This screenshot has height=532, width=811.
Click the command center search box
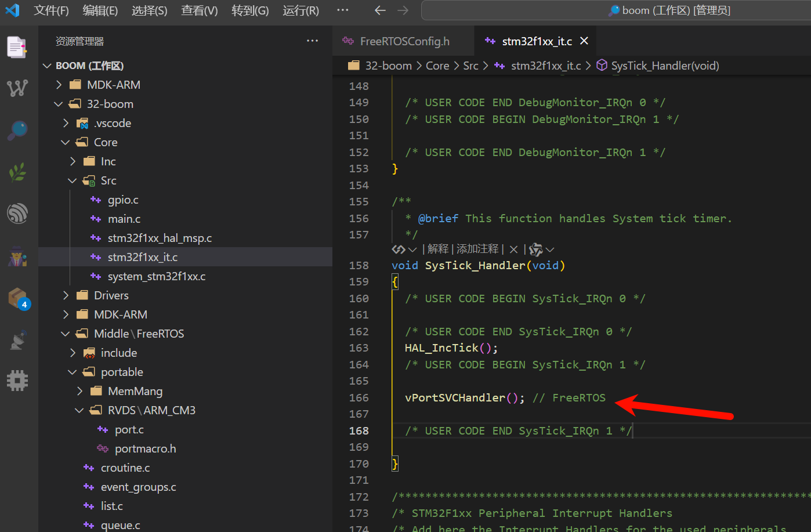(x=616, y=10)
